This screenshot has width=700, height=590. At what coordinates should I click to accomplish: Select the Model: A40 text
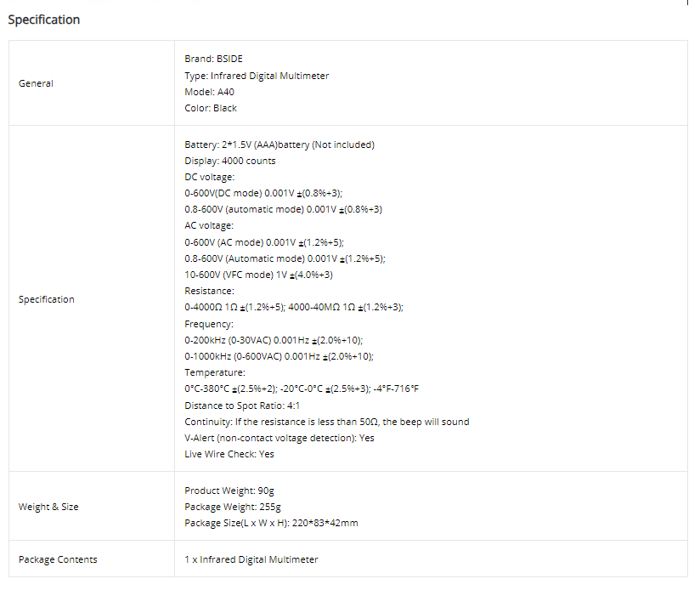[x=209, y=92]
